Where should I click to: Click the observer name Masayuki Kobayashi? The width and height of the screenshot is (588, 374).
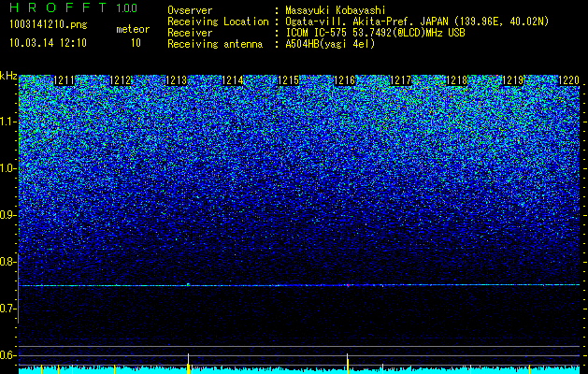tap(336, 10)
